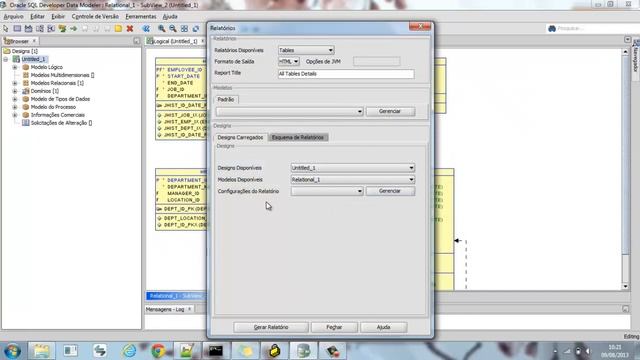This screenshot has width=640, height=360.
Task: Click the green arrow toolbar icon
Action: (x=73, y=29)
